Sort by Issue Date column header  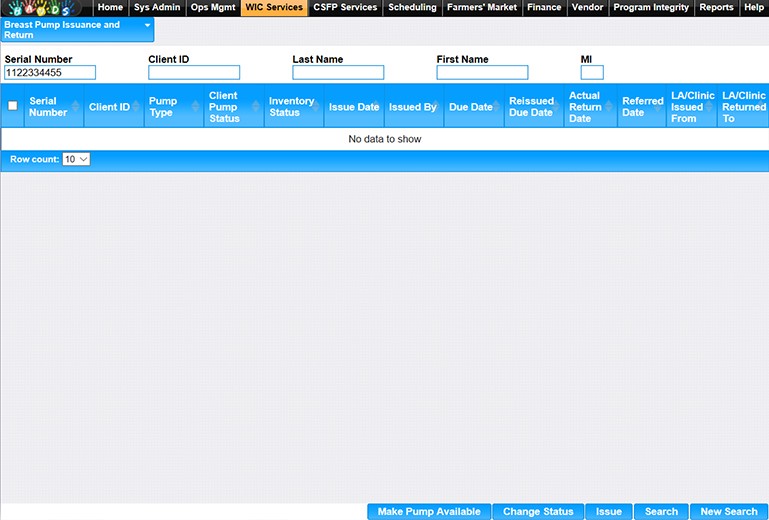354,107
